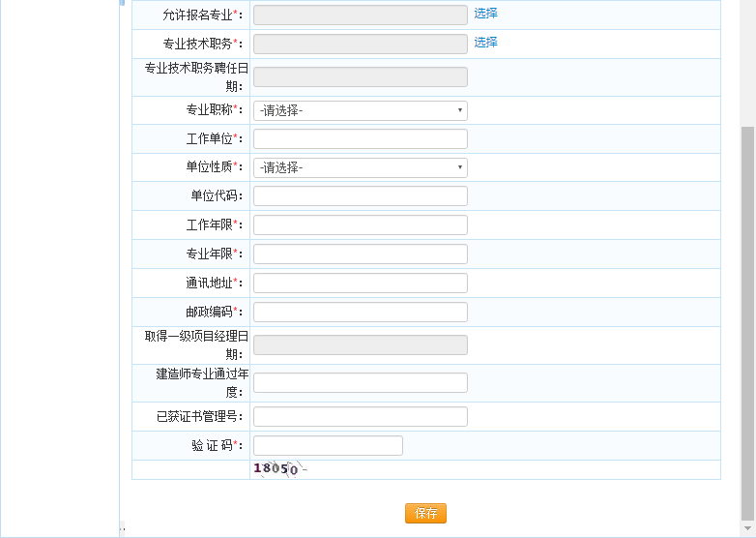Screen dimensions: 756x538
Task: Click the 邮政编码 input field
Action: 360,312
